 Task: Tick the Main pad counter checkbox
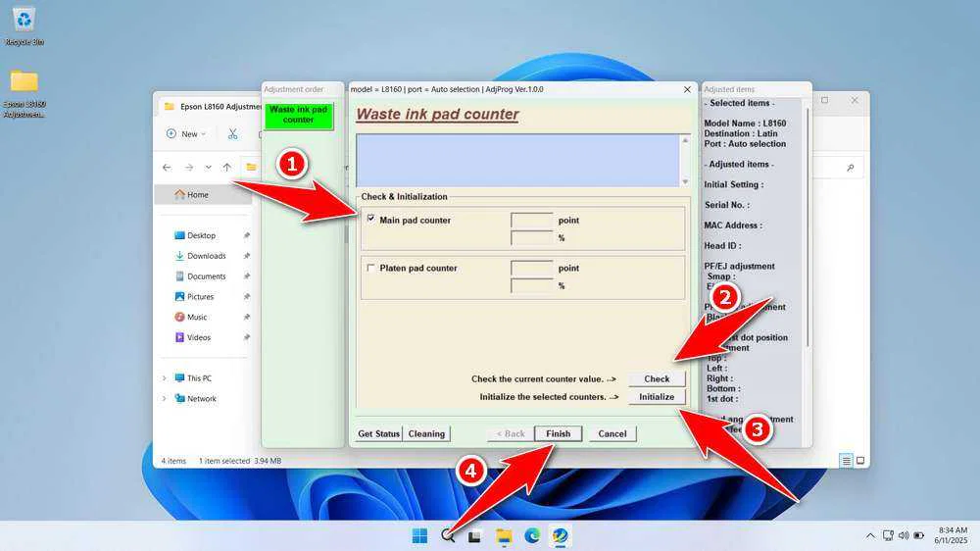click(x=370, y=219)
